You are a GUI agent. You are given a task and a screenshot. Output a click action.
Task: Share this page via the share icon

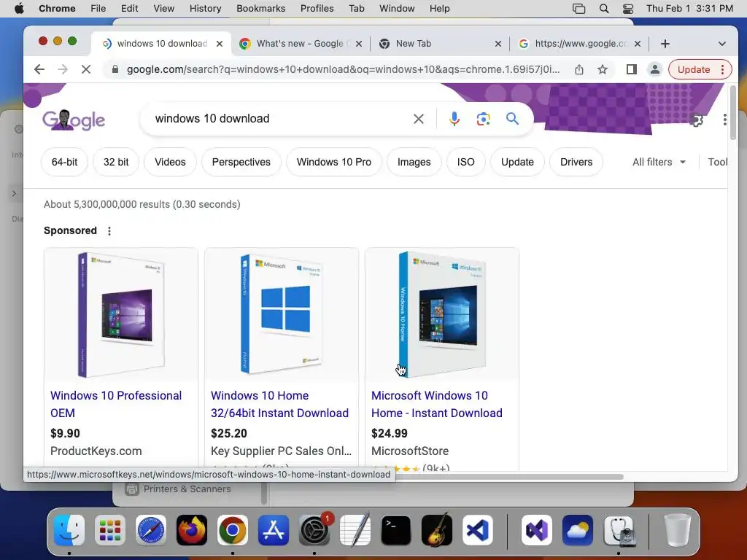coord(578,69)
